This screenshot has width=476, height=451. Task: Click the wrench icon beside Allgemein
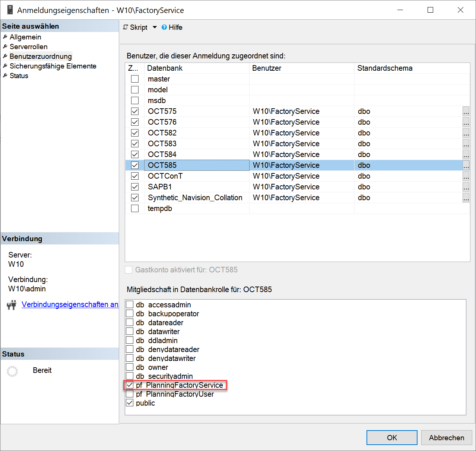(x=5, y=37)
